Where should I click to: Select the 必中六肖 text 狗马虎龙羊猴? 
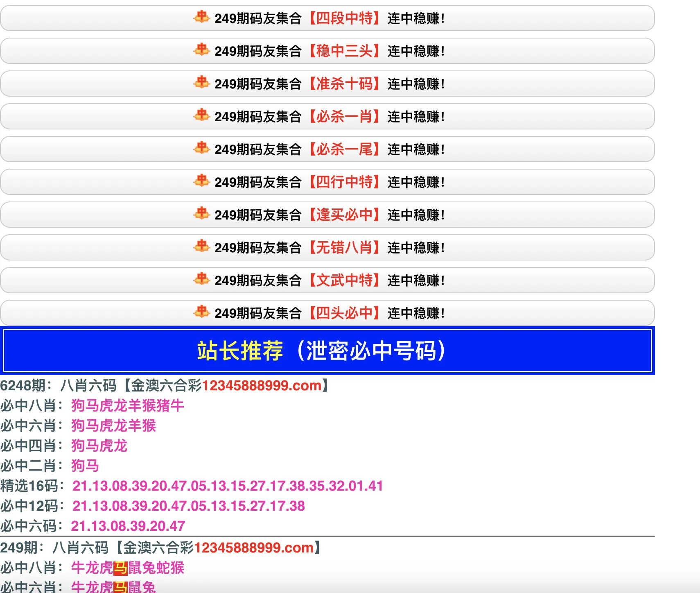pyautogui.click(x=113, y=426)
